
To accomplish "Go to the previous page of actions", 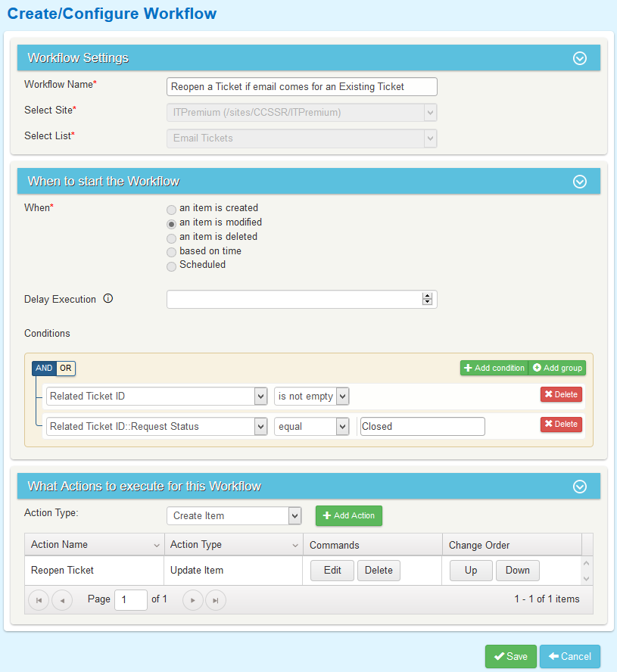I will pyautogui.click(x=62, y=600).
